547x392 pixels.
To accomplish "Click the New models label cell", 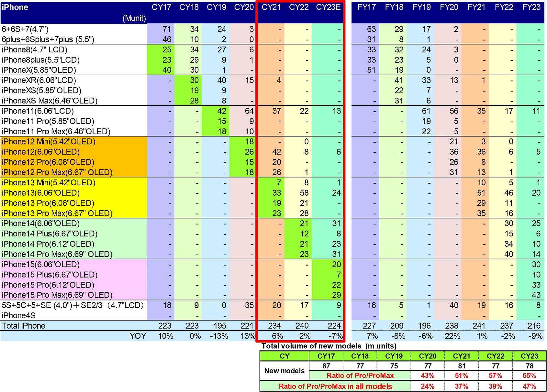I will tap(284, 371).
